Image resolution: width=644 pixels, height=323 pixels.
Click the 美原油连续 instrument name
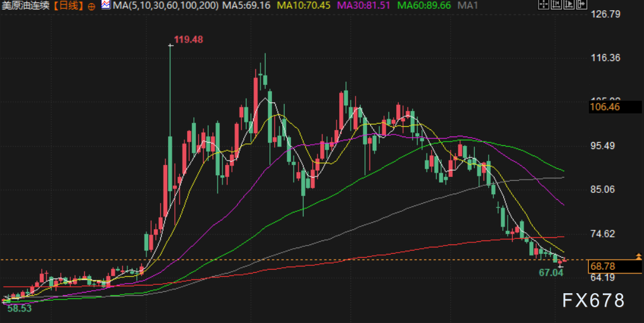[25, 6]
